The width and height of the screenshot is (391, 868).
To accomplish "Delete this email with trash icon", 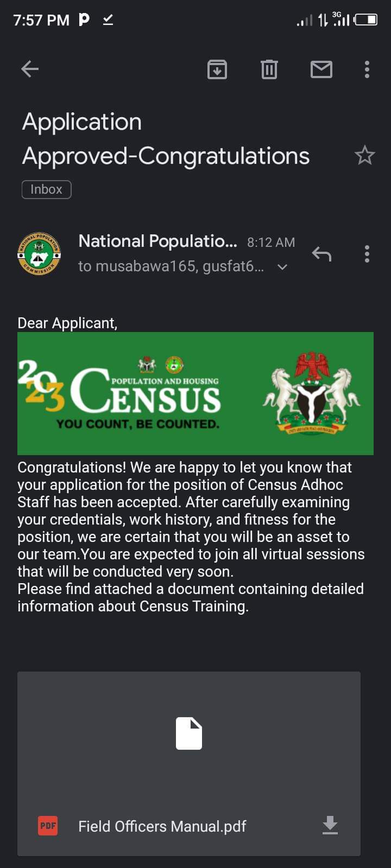I will (269, 69).
